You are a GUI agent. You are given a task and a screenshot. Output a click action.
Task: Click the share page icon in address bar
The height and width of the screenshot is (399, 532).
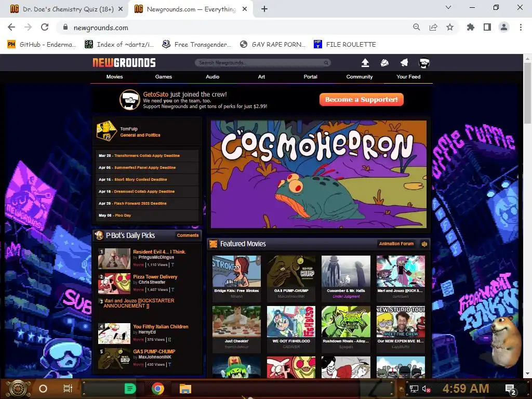(433, 27)
